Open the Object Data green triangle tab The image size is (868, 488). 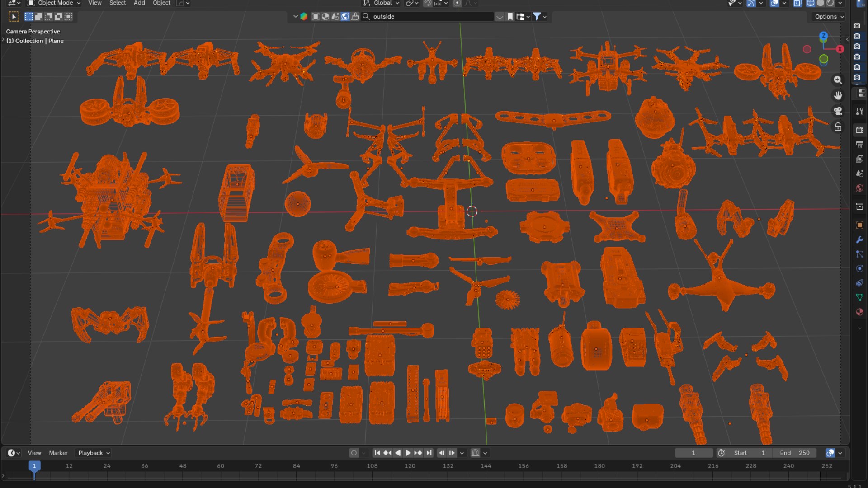pyautogui.click(x=859, y=297)
